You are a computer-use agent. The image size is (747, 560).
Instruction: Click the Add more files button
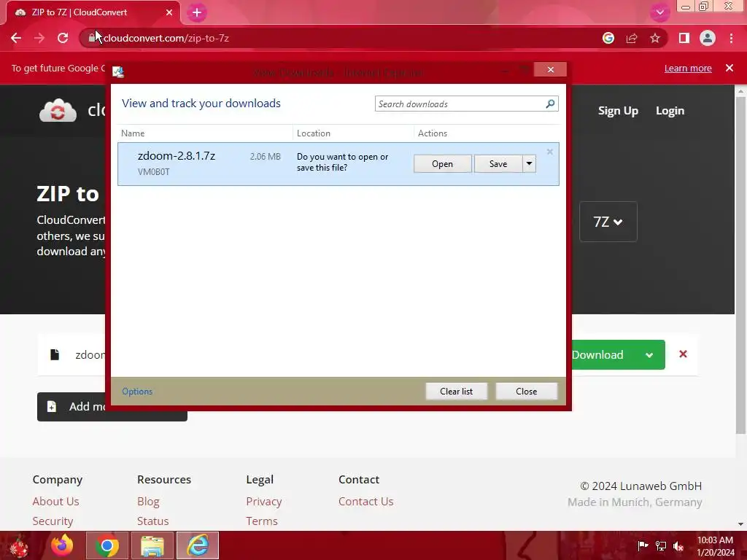(71, 407)
